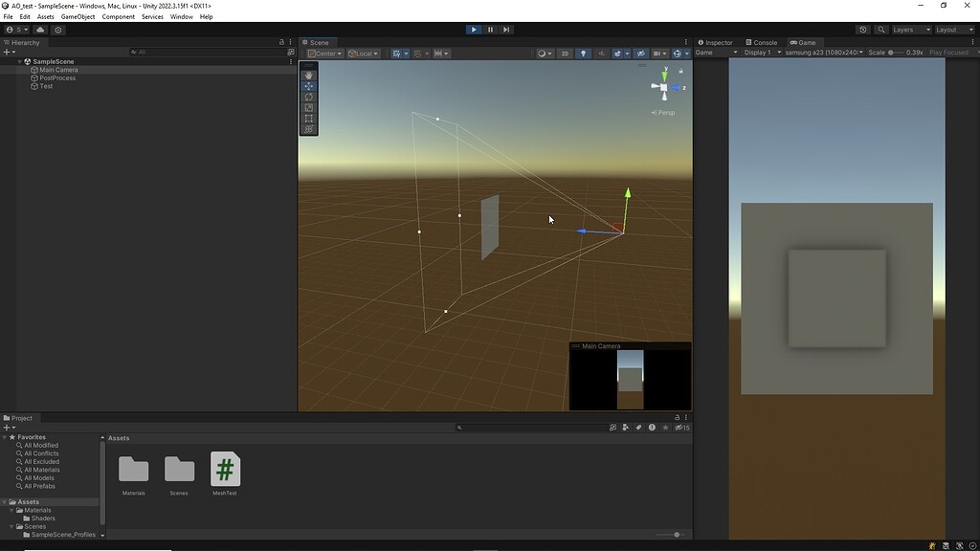The width and height of the screenshot is (980, 551).
Task: Switch to the Console tab
Action: tap(761, 42)
